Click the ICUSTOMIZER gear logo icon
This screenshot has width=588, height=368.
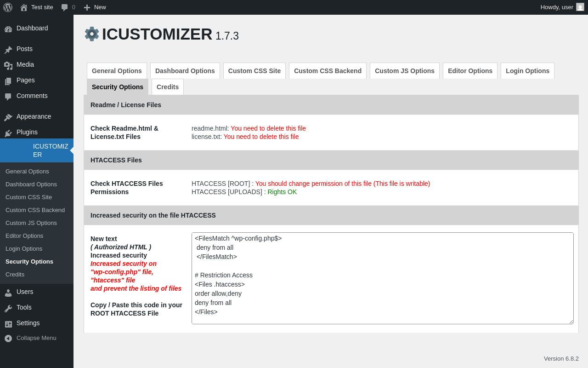92,34
